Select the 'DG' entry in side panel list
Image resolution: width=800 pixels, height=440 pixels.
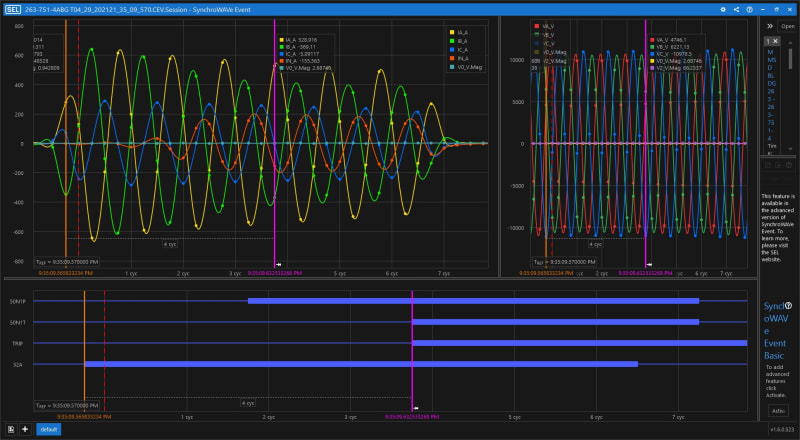pos(771,83)
